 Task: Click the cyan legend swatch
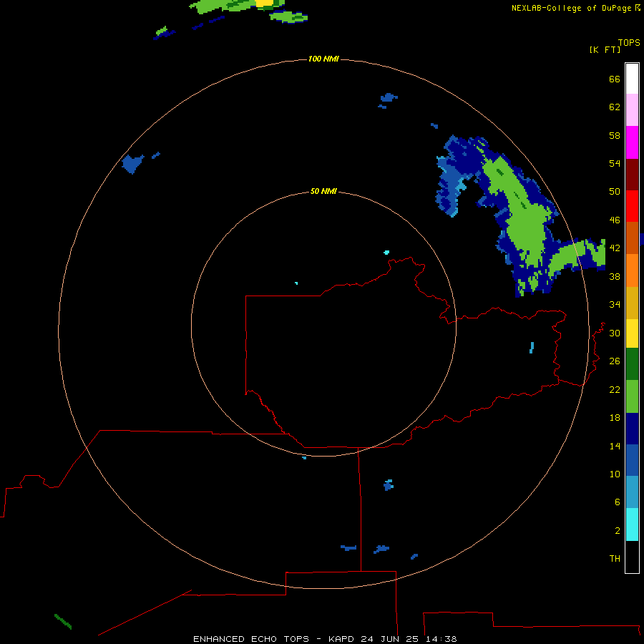coord(632,525)
